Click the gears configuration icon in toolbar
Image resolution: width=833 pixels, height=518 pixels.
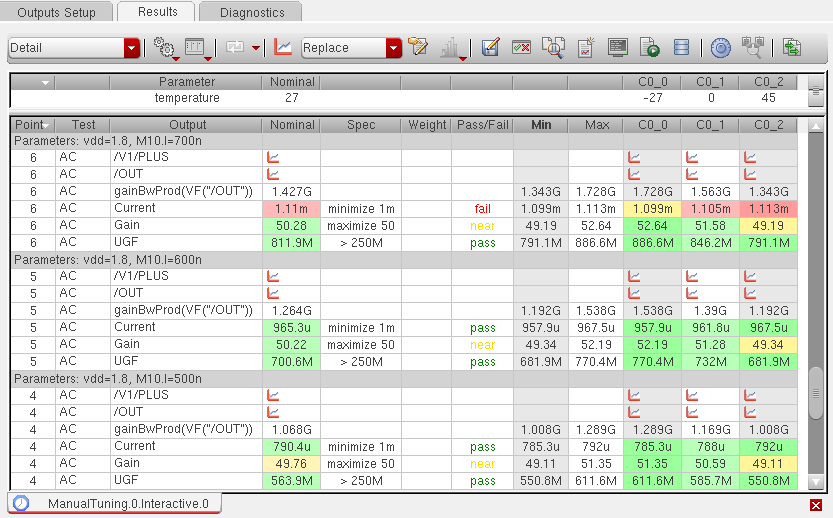(164, 48)
